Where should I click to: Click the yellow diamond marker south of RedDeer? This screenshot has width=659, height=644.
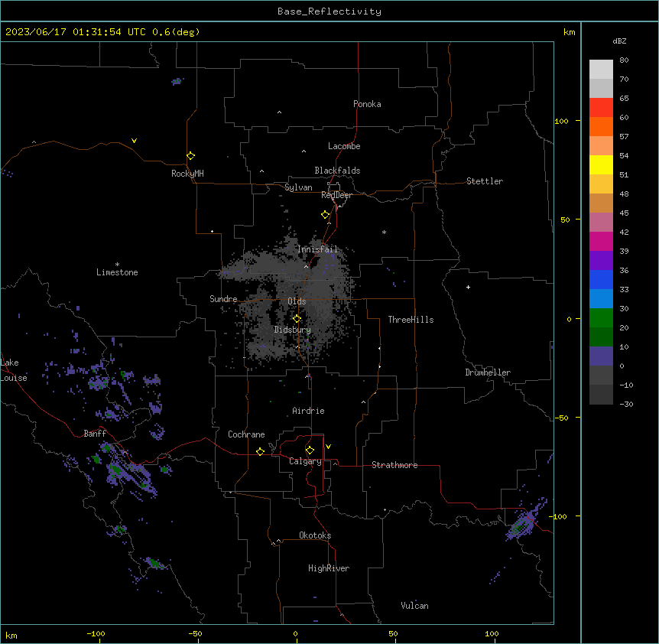(x=325, y=215)
